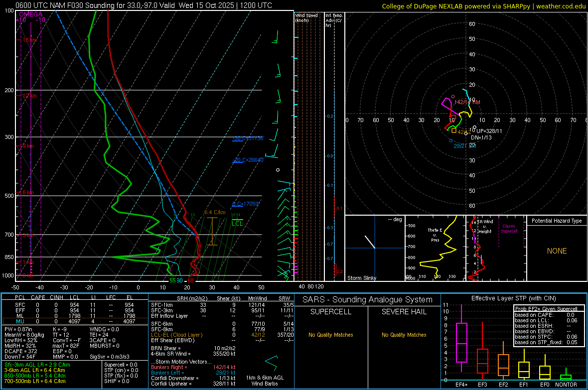This screenshot has height=390, width=588.
Task: Click the Storm Slinky panel label
Action: [361, 278]
